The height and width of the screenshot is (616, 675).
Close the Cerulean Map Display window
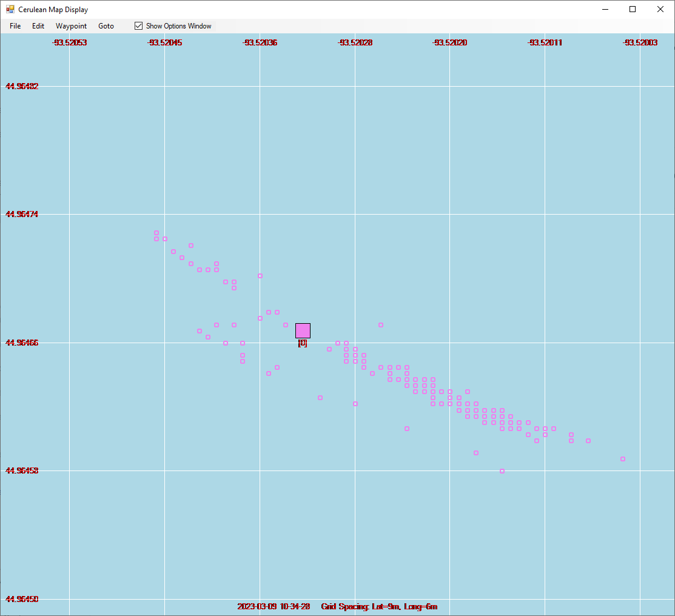tap(660, 9)
